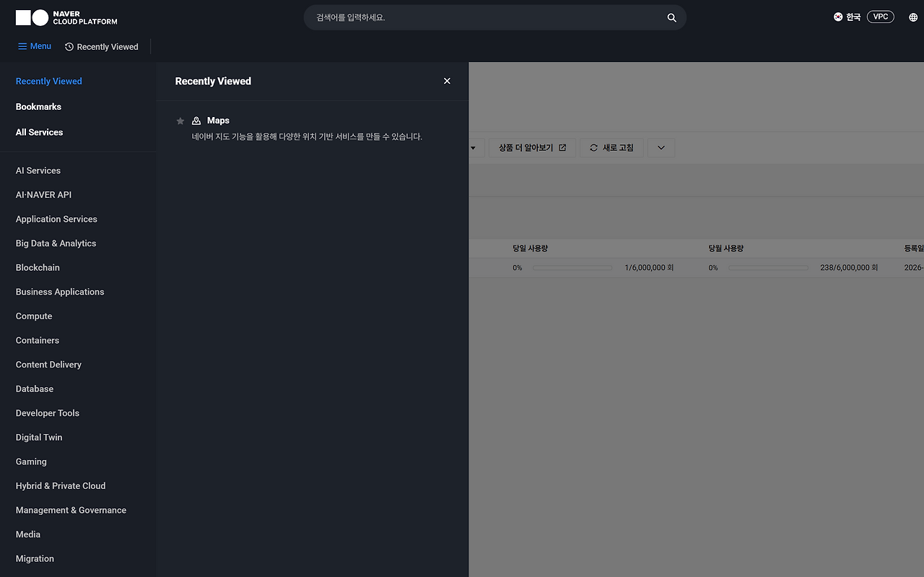Image resolution: width=924 pixels, height=577 pixels.
Task: Open the AI Services category
Action: (x=38, y=170)
